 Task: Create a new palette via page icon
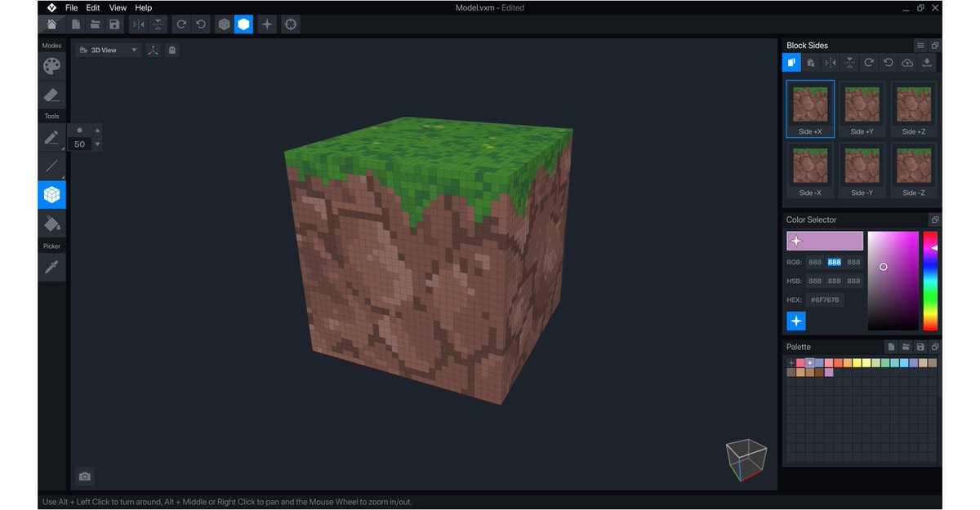point(892,347)
